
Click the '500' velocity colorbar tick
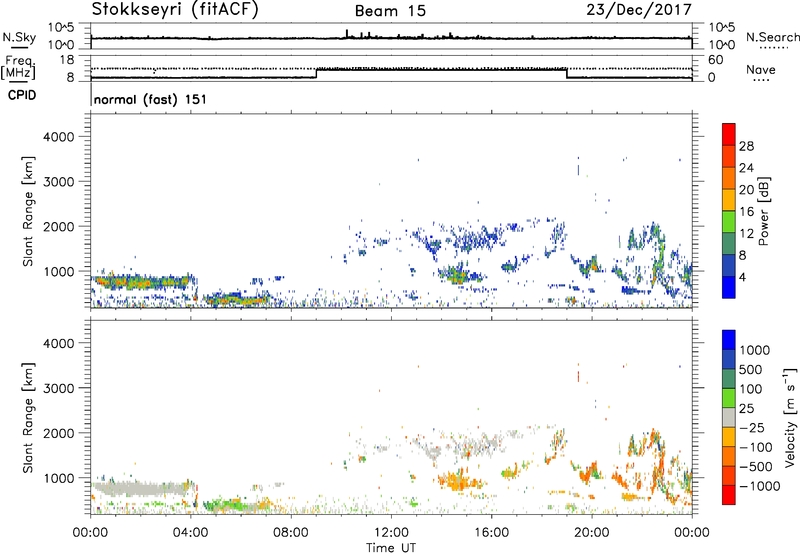pyautogui.click(x=751, y=369)
